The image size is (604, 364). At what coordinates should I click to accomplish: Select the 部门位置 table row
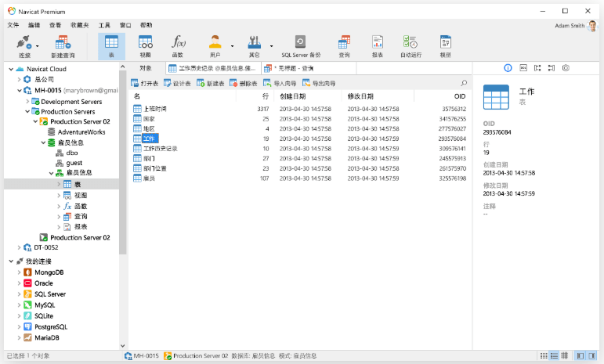pyautogui.click(x=299, y=168)
